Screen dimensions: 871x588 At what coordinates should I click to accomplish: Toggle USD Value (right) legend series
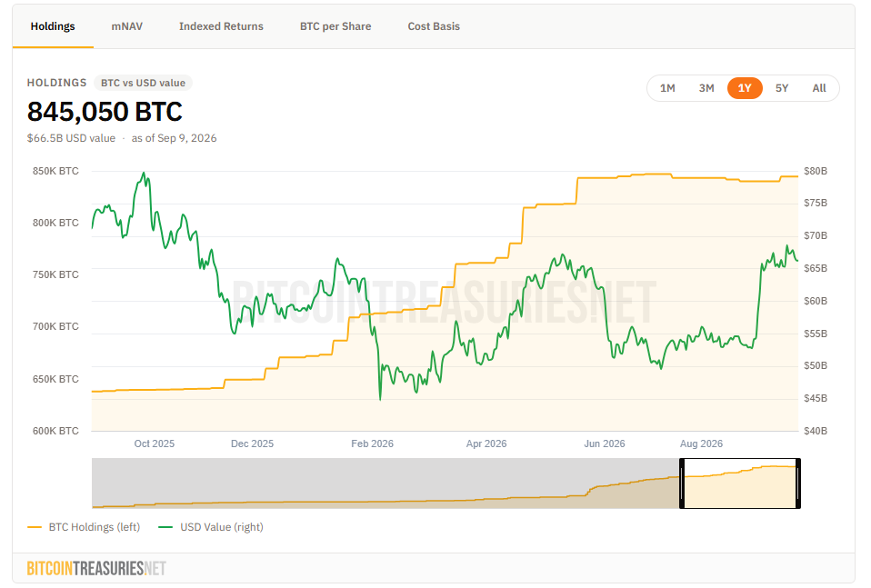click(211, 527)
